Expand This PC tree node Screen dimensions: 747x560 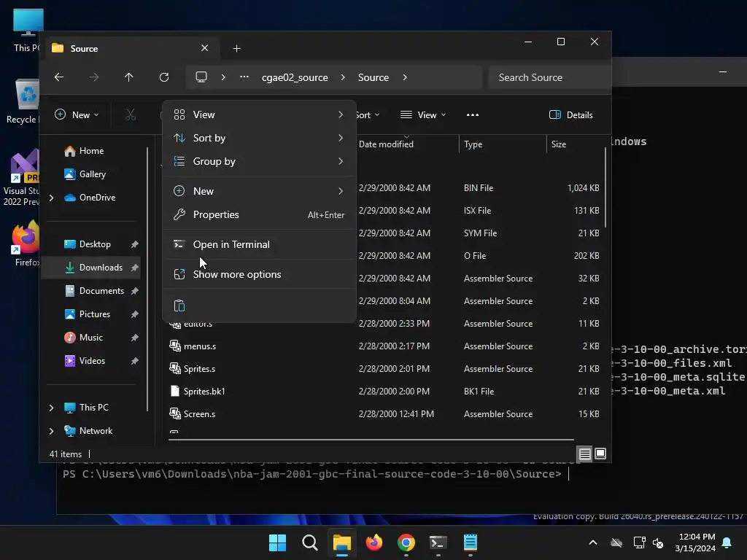[52, 408]
